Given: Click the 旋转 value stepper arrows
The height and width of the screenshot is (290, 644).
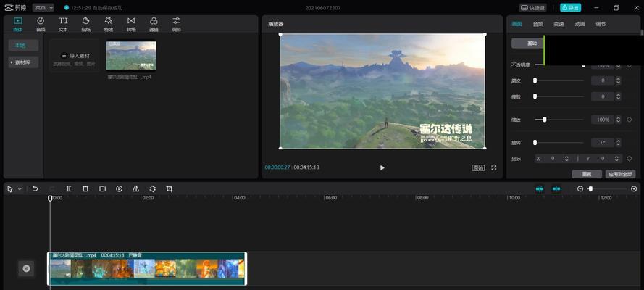Looking at the screenshot, I should 618,143.
